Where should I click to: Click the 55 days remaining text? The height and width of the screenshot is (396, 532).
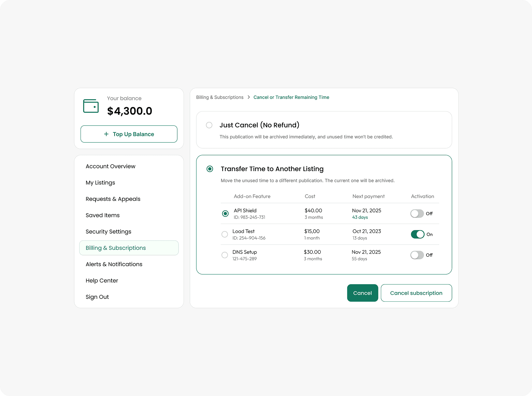click(359, 259)
